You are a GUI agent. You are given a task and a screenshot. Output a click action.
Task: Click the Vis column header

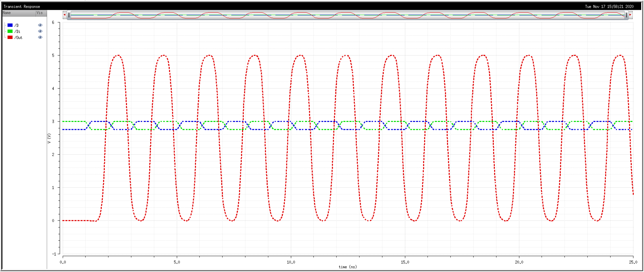pyautogui.click(x=40, y=13)
